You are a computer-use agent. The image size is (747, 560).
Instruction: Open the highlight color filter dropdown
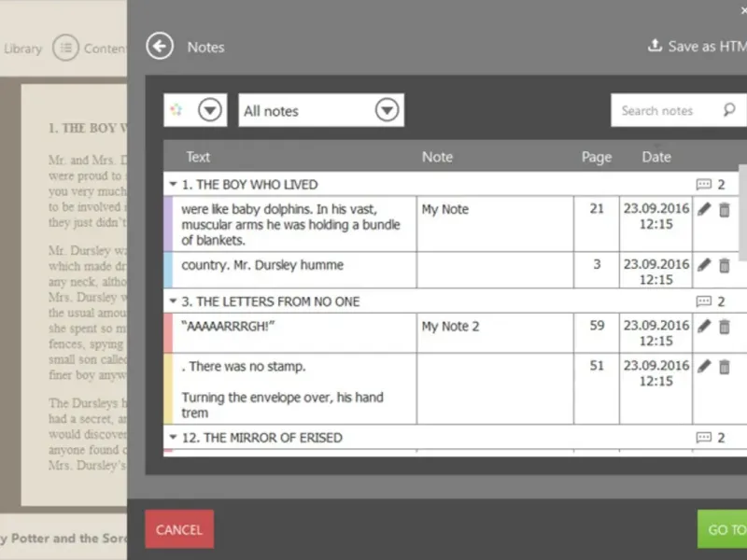click(209, 110)
